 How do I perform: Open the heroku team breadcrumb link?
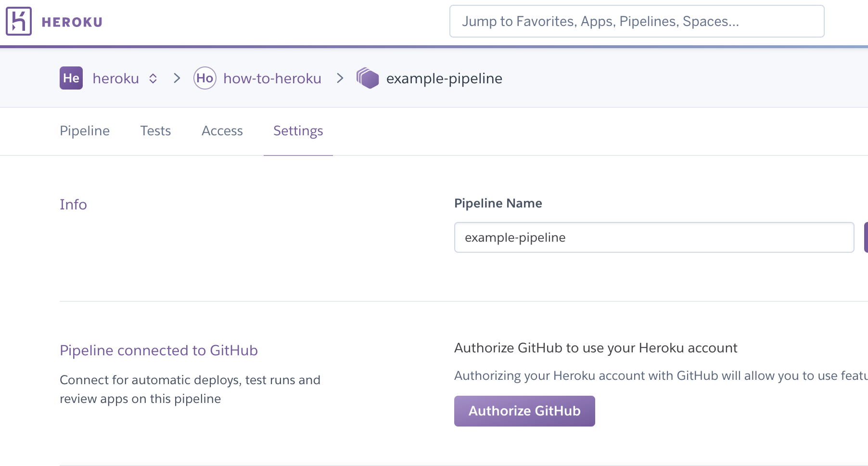(x=115, y=78)
